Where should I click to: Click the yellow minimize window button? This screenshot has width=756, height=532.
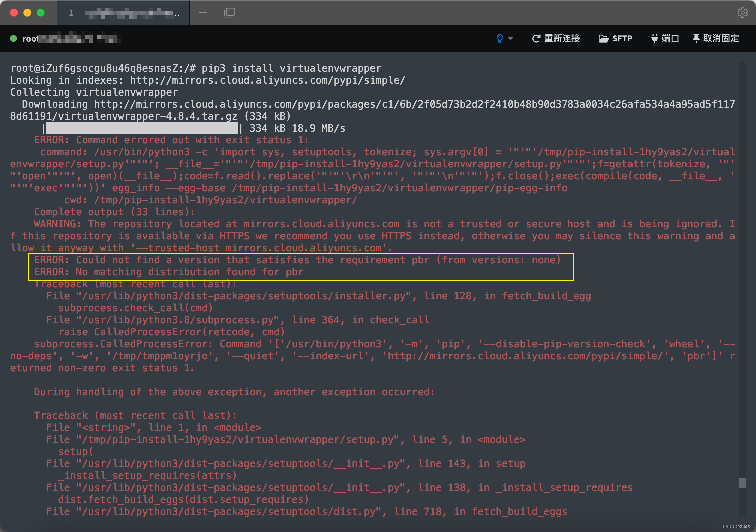[27, 13]
